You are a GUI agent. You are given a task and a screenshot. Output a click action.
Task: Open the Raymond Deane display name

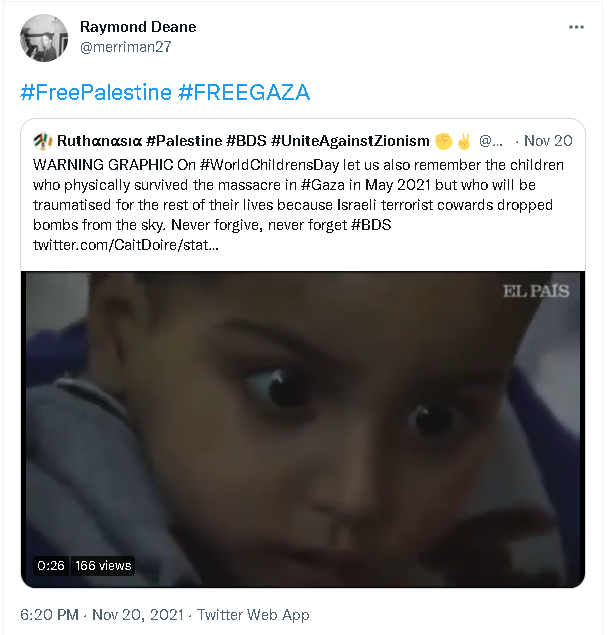(x=137, y=27)
